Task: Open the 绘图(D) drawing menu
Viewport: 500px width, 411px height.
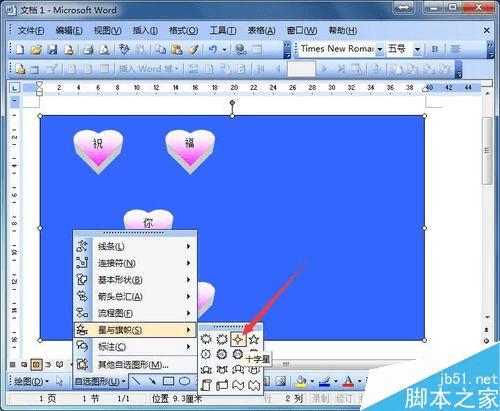Action: (x=31, y=381)
